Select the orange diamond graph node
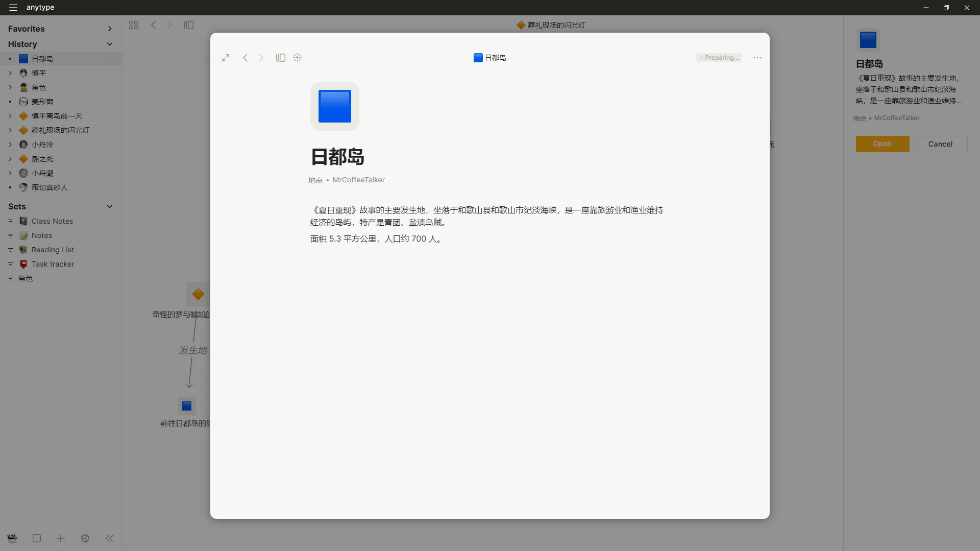Viewport: 980px width, 551px height. pyautogui.click(x=198, y=294)
